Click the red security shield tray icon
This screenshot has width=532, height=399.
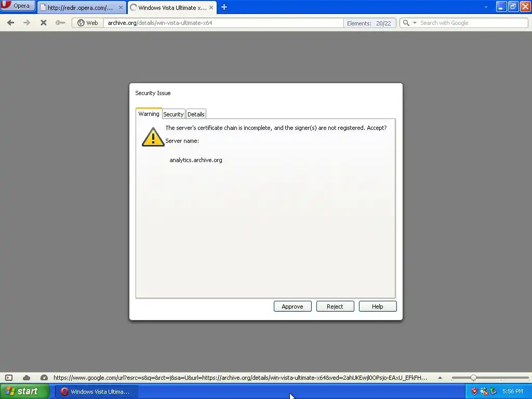[474, 391]
